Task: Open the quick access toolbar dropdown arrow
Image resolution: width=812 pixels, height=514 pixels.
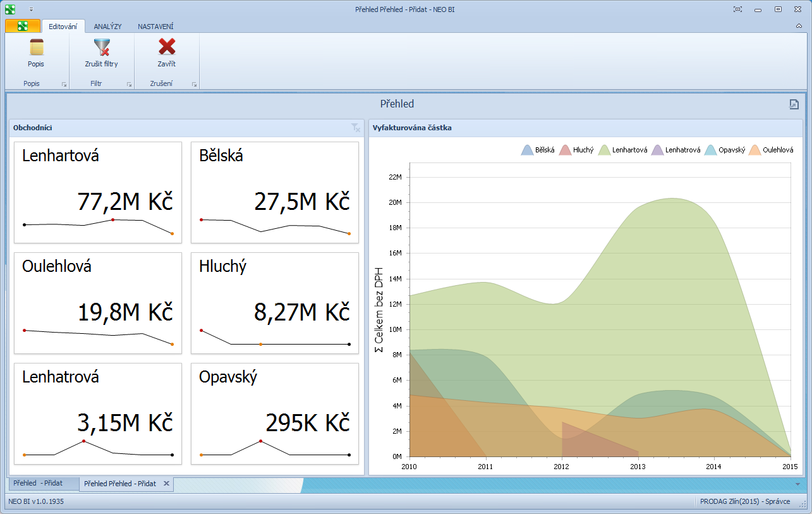Action: point(31,9)
